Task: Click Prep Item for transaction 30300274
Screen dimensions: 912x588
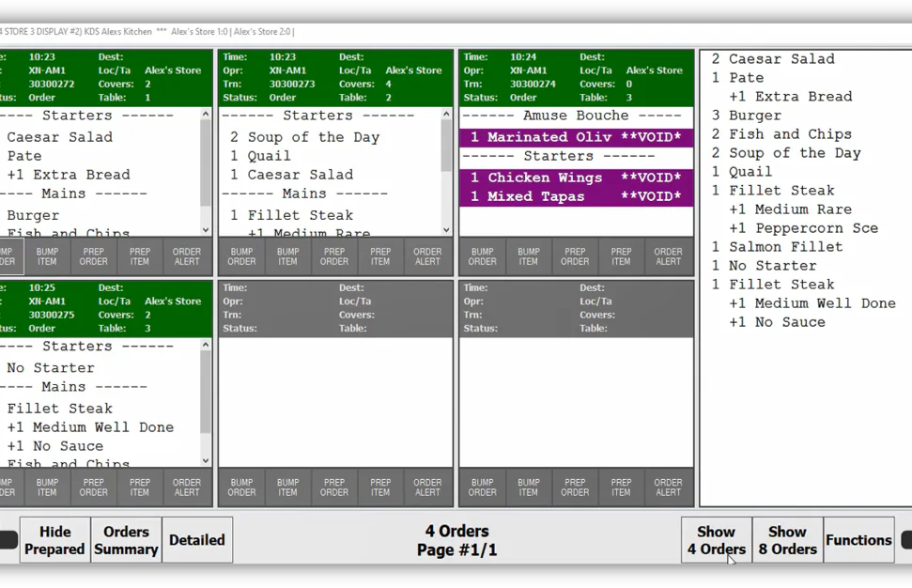Action: click(621, 256)
